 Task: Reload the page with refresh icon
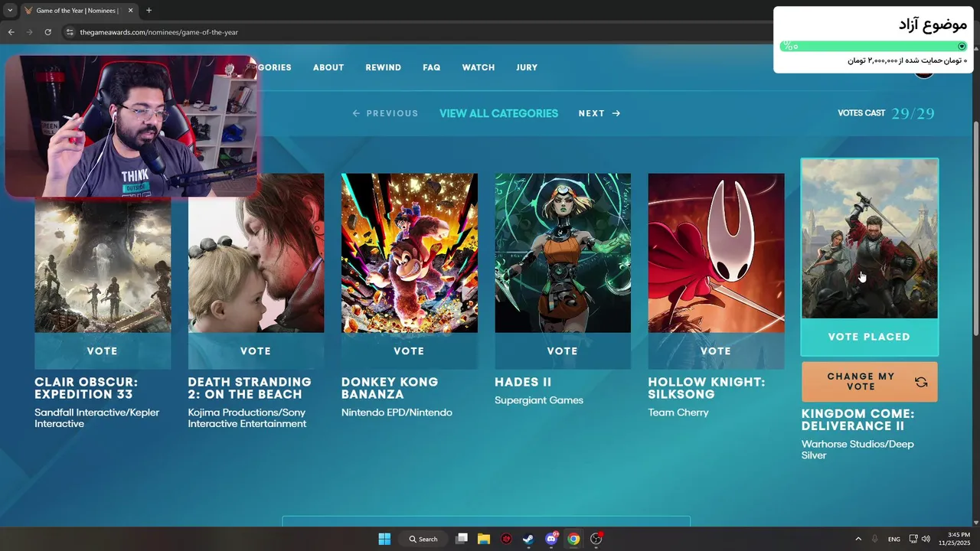[x=47, y=32]
